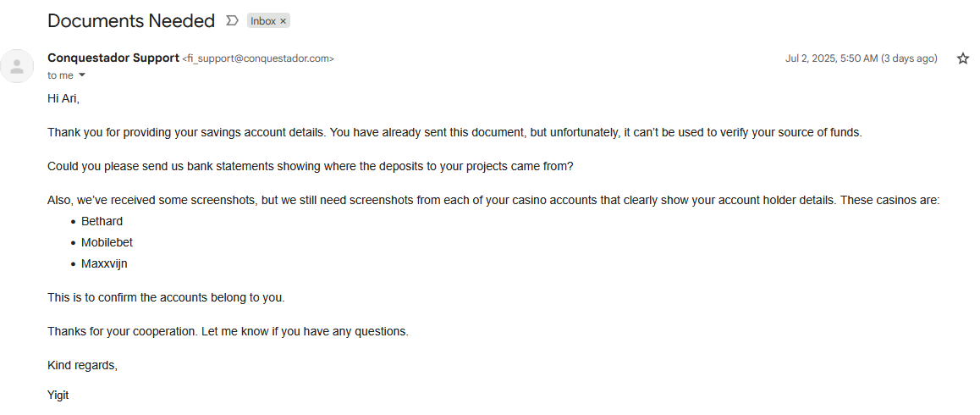Click the bank statements request sentence
The width and height of the screenshot is (980, 415).
click(310, 167)
